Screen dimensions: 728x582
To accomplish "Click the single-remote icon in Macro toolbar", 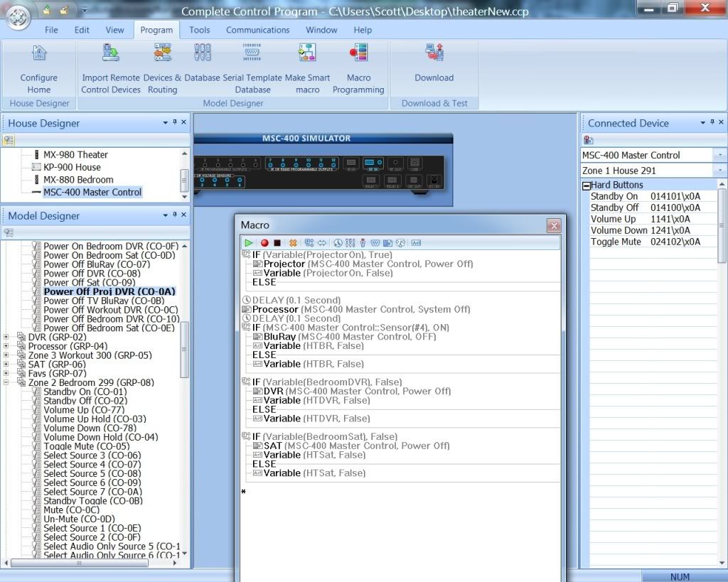I will [363, 243].
